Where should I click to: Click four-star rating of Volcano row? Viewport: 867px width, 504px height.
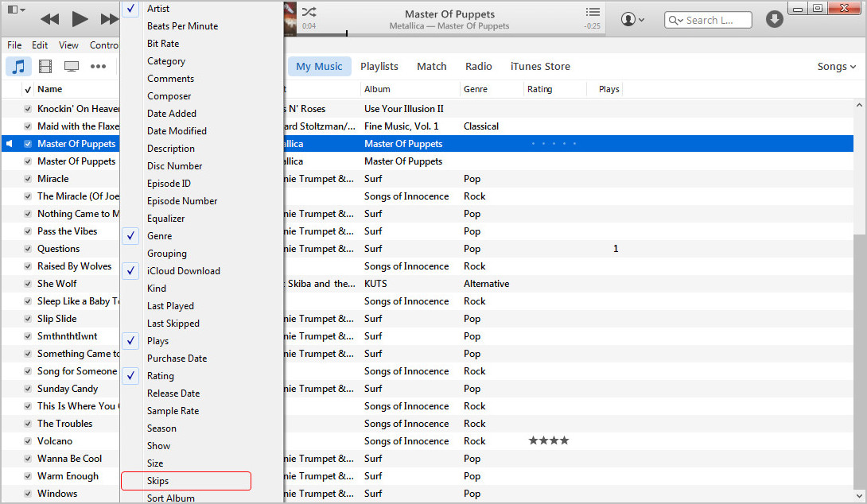[549, 440]
